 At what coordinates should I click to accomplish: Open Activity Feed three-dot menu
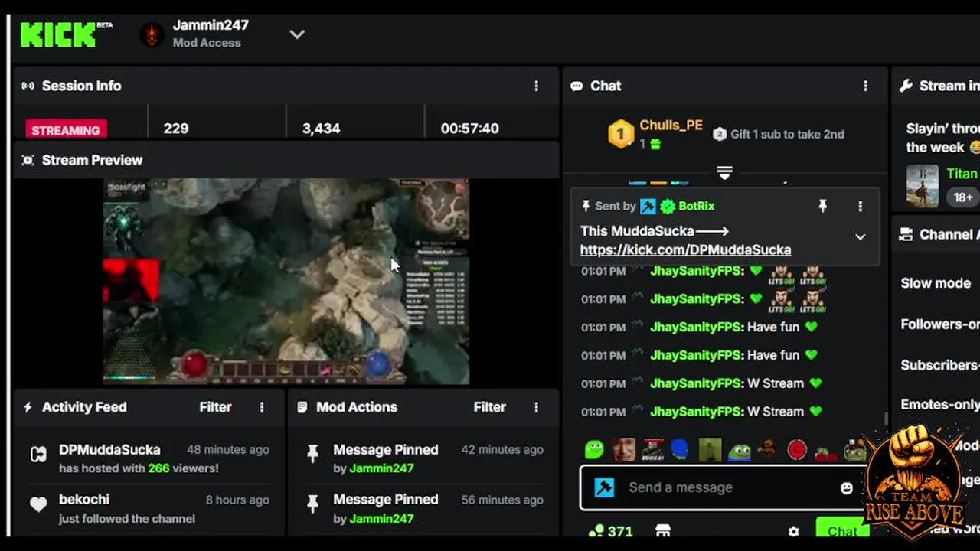click(x=262, y=407)
